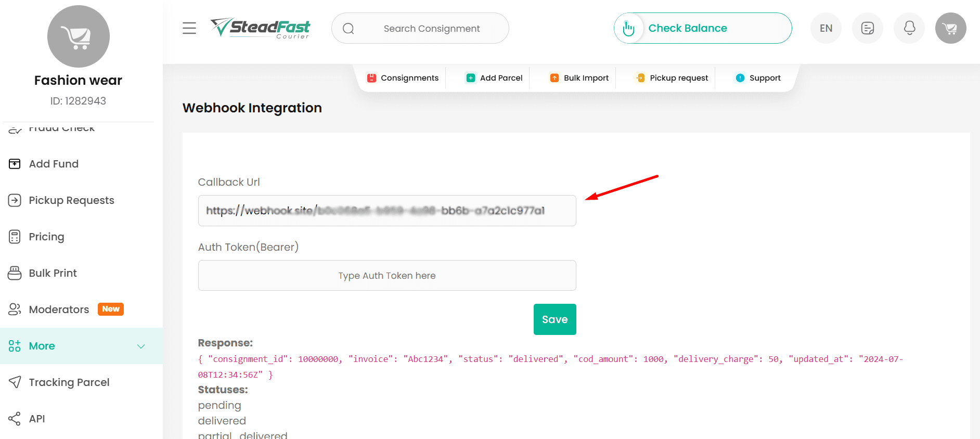Open the hamburger menu icon
The height and width of the screenshot is (439, 980).
189,28
